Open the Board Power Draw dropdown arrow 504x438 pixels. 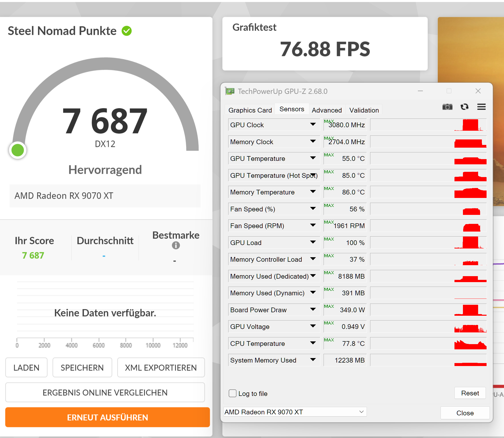click(x=313, y=310)
